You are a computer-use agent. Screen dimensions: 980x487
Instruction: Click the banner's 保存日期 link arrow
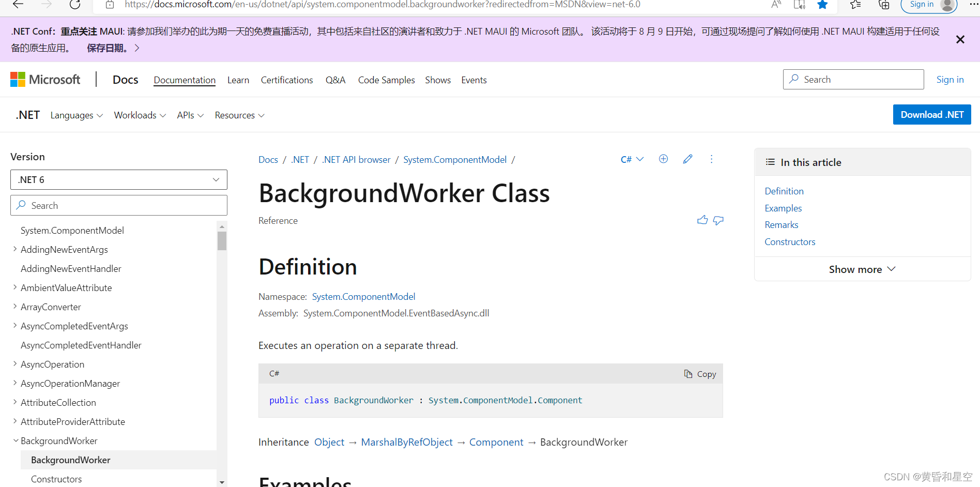pos(137,48)
